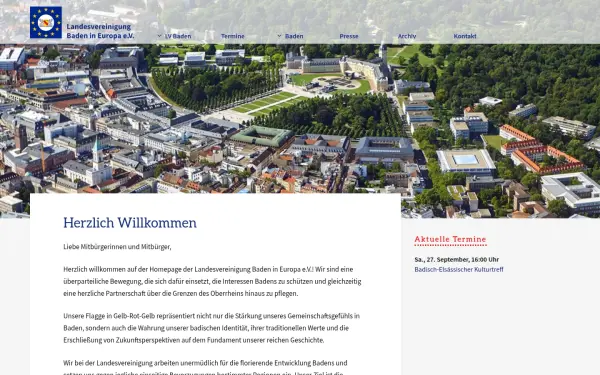Click the Herzlich Willkommen heading
Image resolution: width=600 pixels, height=375 pixels.
tap(130, 223)
